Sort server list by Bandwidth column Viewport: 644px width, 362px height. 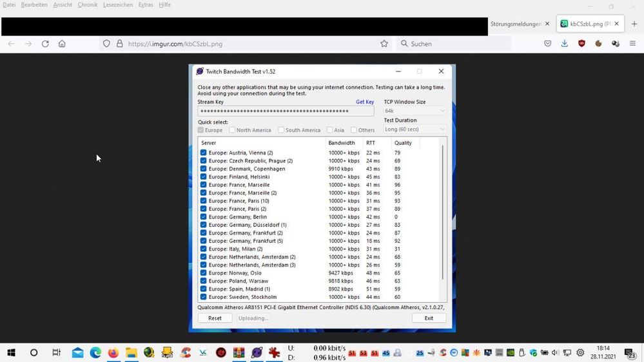point(344,143)
